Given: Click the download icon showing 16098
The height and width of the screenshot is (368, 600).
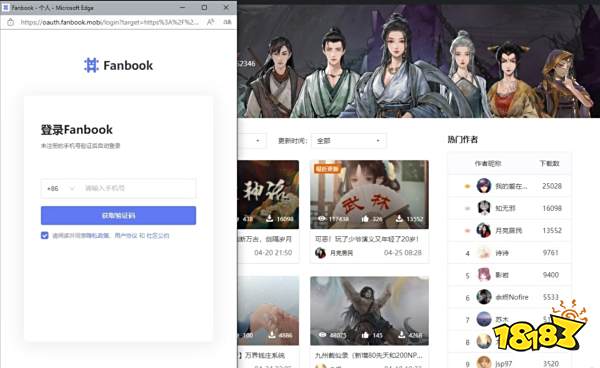Looking at the screenshot, I should 269,218.
